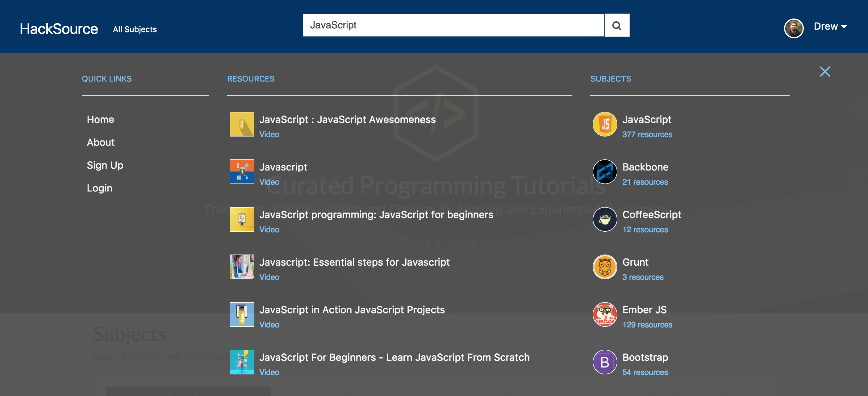Open JavaScript Awesomeness video thumbnail
This screenshot has width=868, height=396.
pyautogui.click(x=242, y=124)
